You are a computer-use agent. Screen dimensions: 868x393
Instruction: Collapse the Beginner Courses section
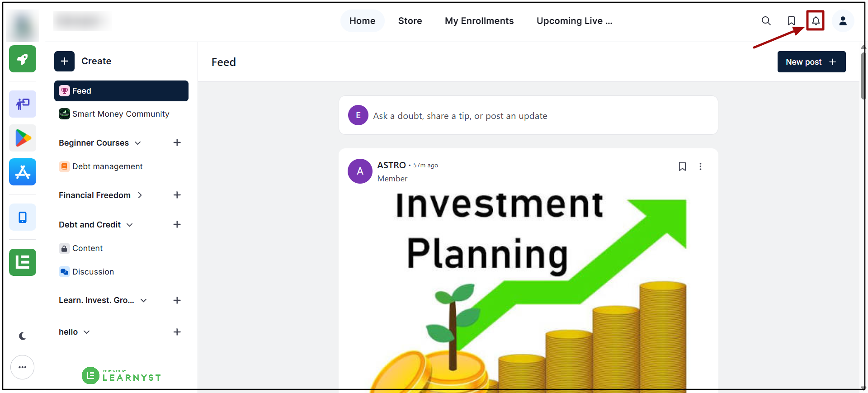point(138,143)
